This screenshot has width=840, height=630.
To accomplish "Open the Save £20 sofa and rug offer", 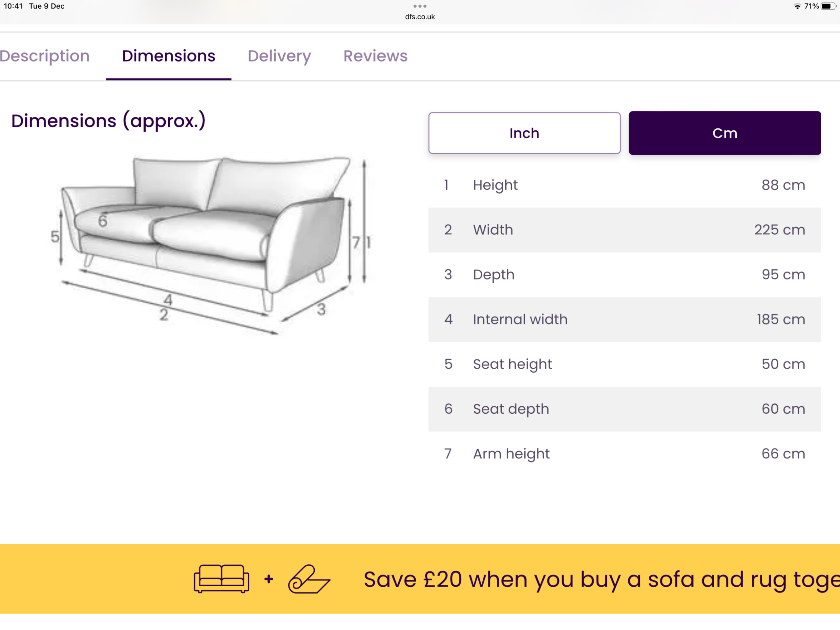I will (x=600, y=579).
